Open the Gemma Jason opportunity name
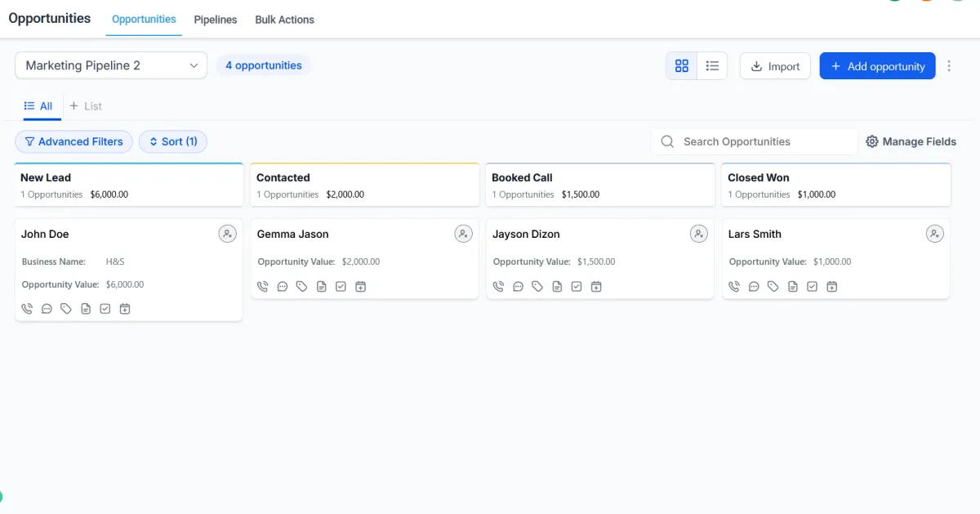Viewport: 980px width, 514px height. [292, 234]
